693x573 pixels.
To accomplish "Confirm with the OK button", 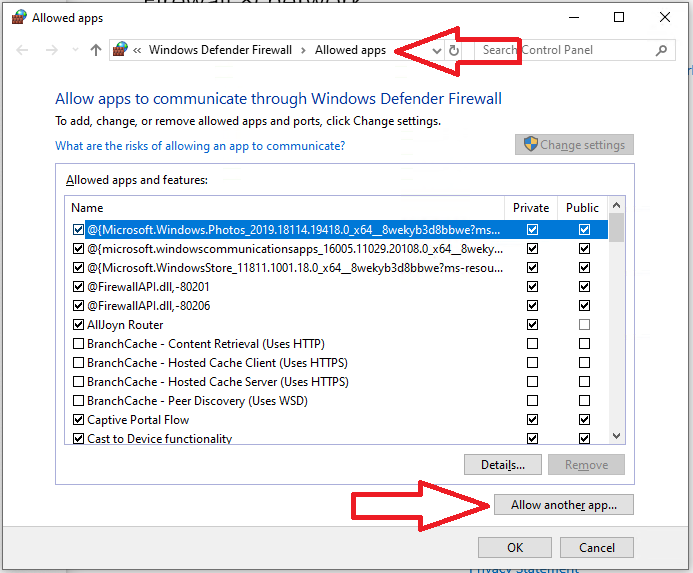I will click(514, 547).
